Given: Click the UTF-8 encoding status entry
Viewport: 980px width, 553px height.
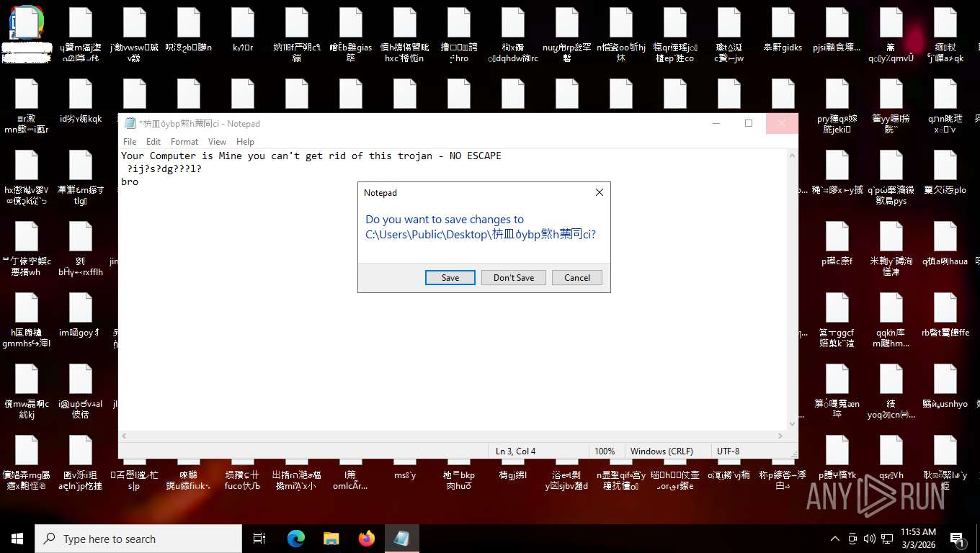Looking at the screenshot, I should tap(728, 451).
